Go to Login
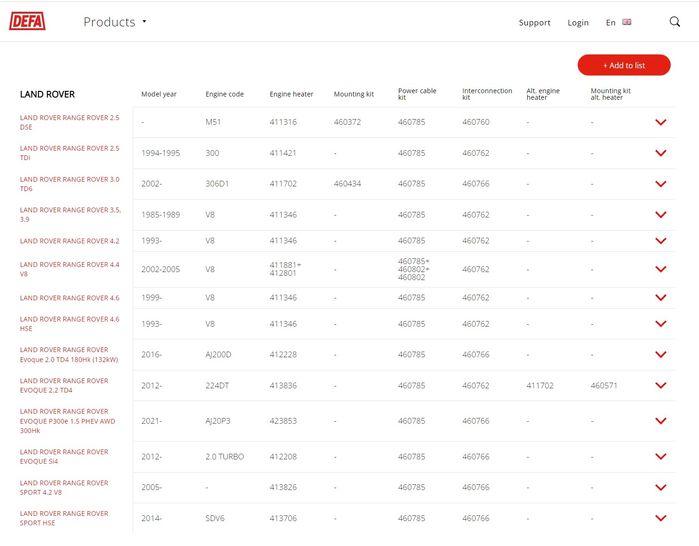699x546 pixels. 578,22
